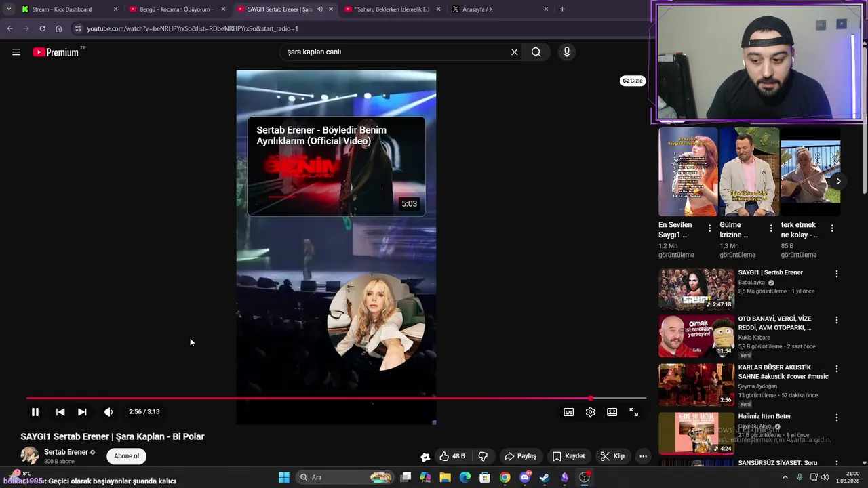Save video using Kaydet button
The height and width of the screenshot is (488, 868).
(x=568, y=456)
